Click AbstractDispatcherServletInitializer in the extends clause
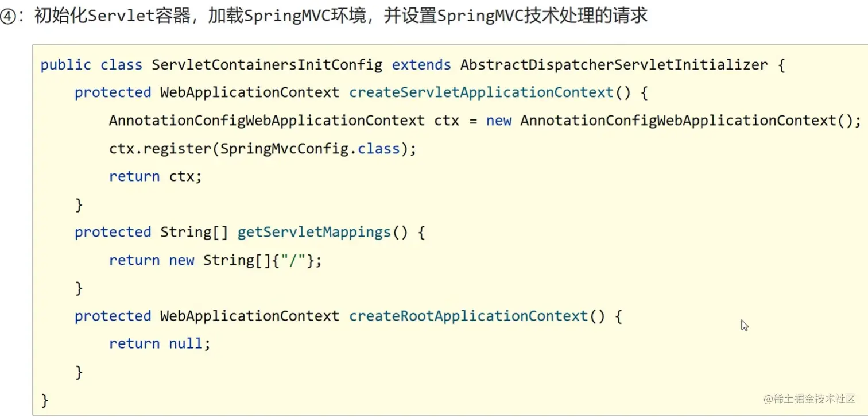Screen dimensions: 868x417 click(614, 65)
